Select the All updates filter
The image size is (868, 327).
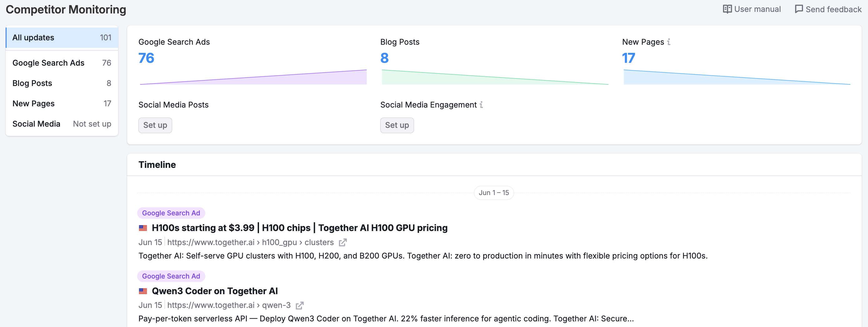tap(62, 38)
